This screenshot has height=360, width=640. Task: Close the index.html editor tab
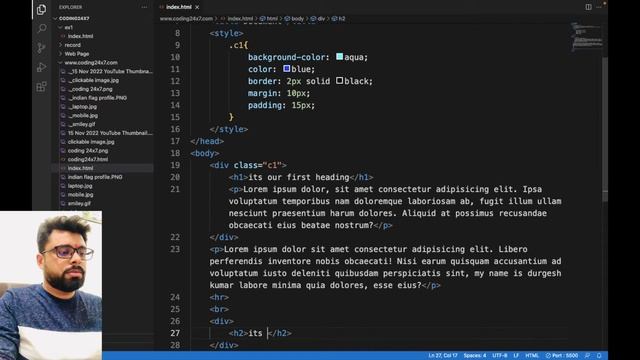point(197,7)
